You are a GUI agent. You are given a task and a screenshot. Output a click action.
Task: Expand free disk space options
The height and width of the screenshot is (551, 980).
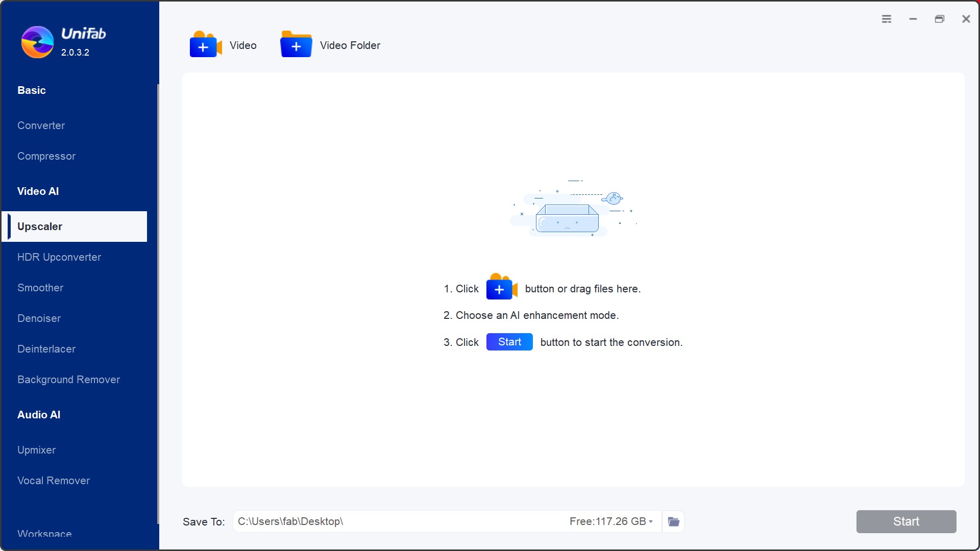pyautogui.click(x=650, y=522)
